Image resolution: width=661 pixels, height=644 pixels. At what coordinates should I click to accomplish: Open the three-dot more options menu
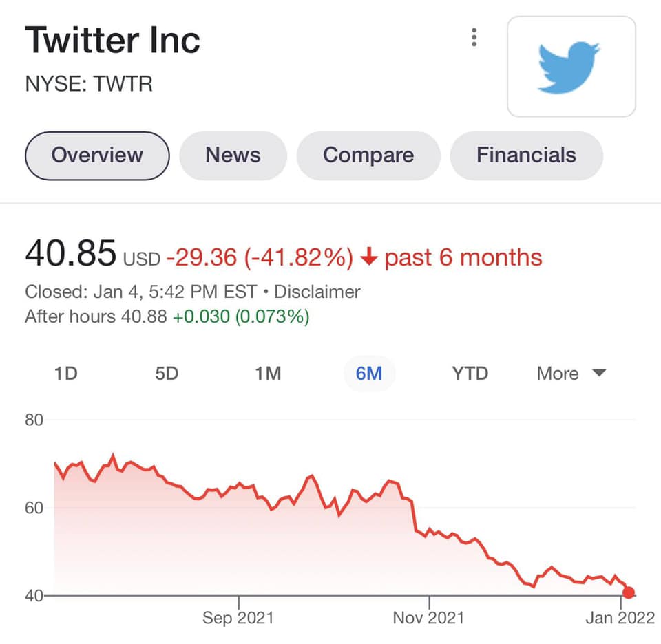coord(474,37)
